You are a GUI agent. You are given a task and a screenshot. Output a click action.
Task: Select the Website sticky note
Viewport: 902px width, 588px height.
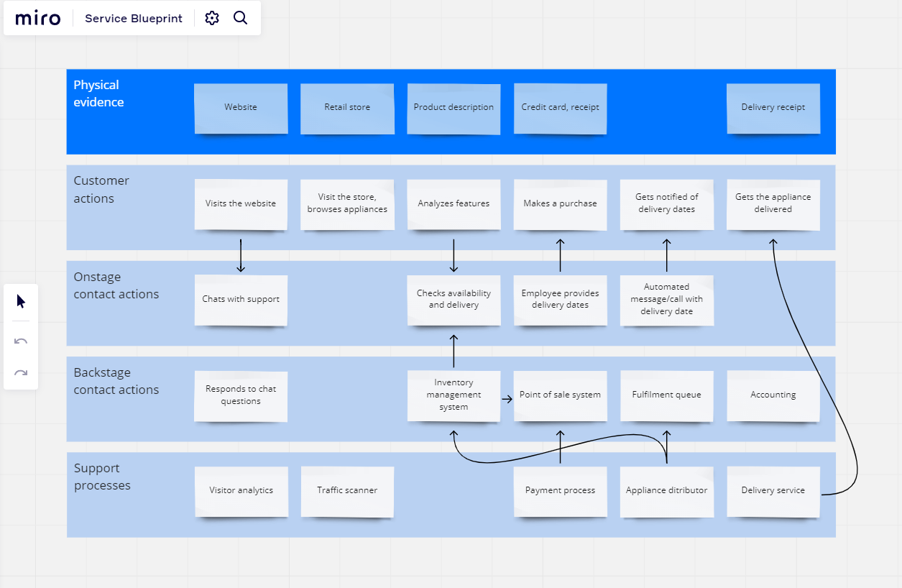tap(241, 108)
